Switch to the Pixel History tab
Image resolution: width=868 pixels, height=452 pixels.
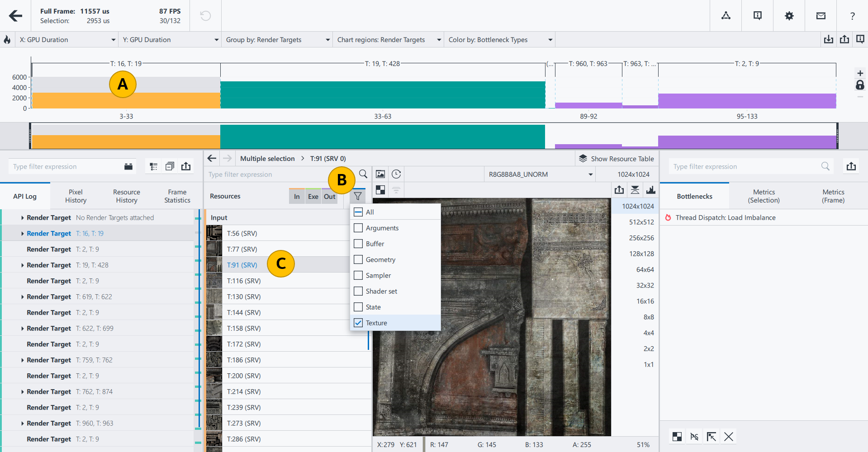(x=76, y=196)
